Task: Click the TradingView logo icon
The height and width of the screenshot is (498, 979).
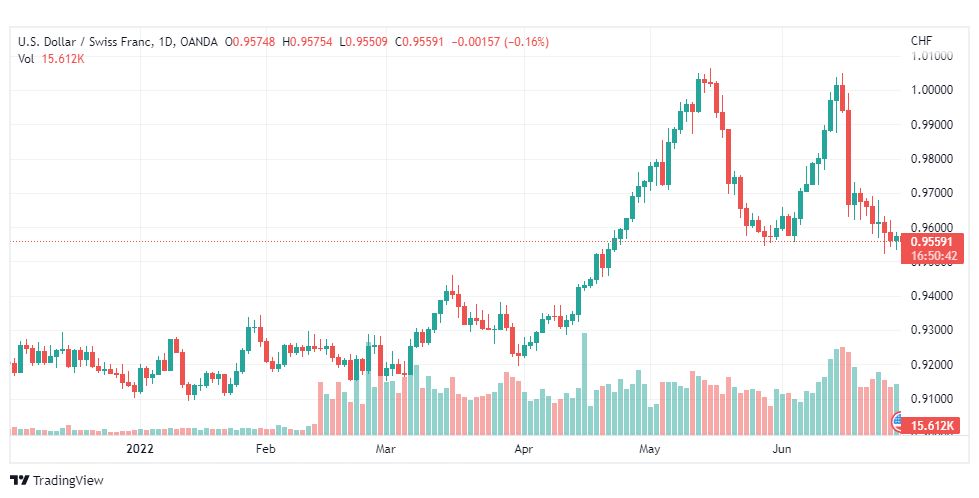Action: pos(19,480)
